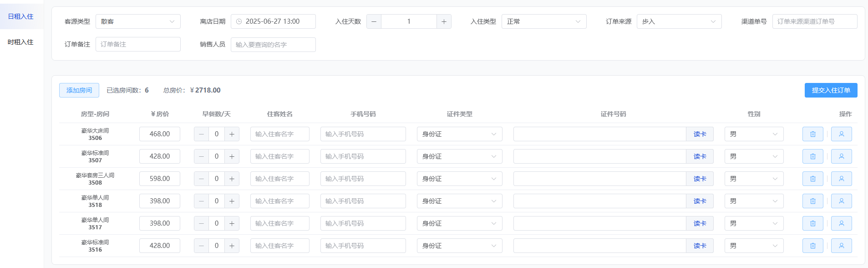The image size is (868, 268).
Task: Focus room price field for room 3508
Action: [160, 179]
